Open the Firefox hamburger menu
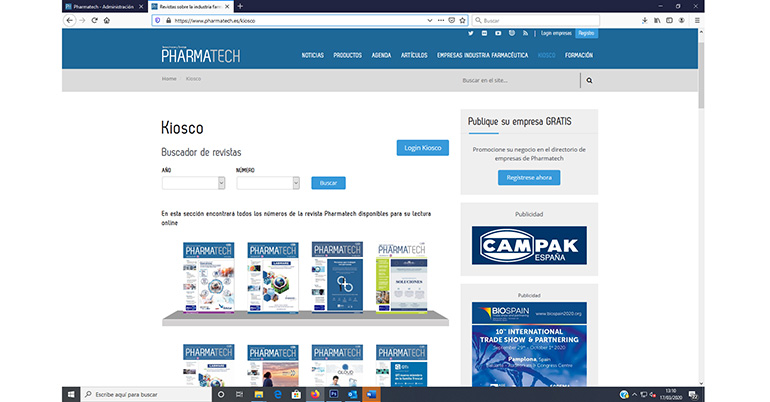This screenshot has height=402, width=770. pos(697,20)
